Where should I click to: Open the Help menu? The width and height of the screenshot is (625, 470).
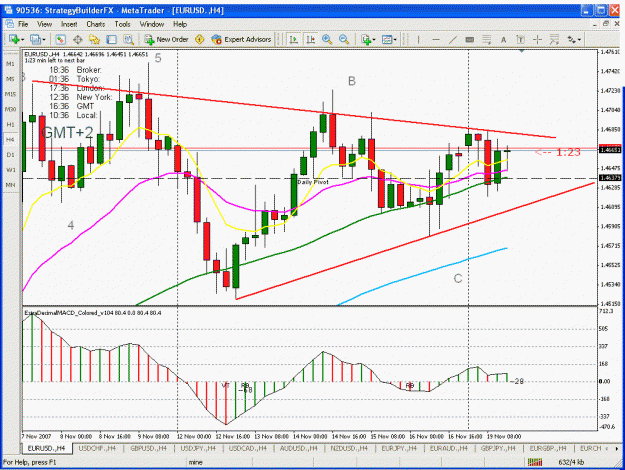180,24
